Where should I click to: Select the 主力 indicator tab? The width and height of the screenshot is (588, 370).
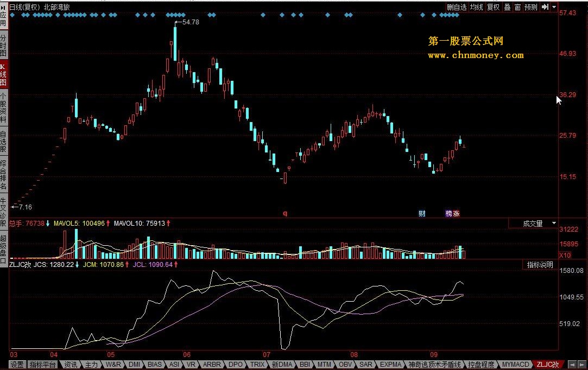coord(91,365)
